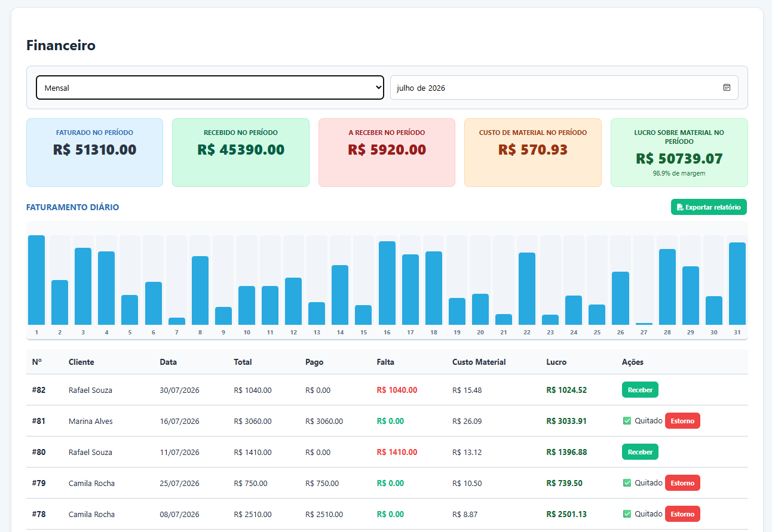Image resolution: width=772 pixels, height=532 pixels.
Task: Click Estorno for order #81
Action: 682,421
